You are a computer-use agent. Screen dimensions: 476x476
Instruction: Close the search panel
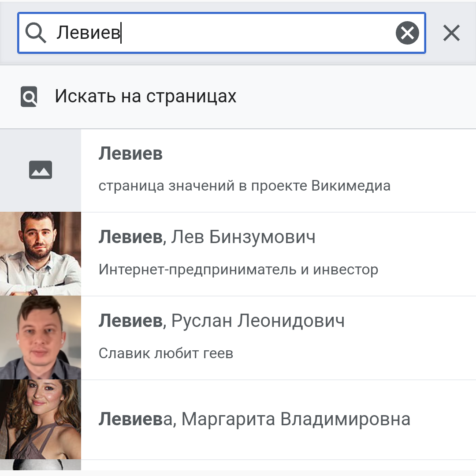451,33
